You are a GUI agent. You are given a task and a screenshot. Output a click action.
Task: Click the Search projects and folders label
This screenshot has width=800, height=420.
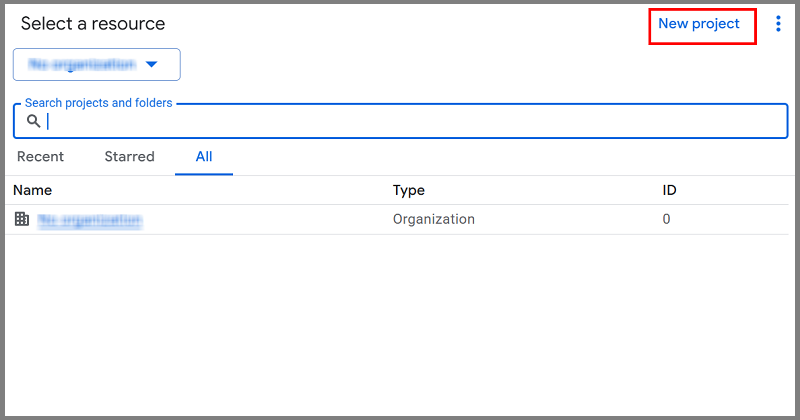(98, 103)
